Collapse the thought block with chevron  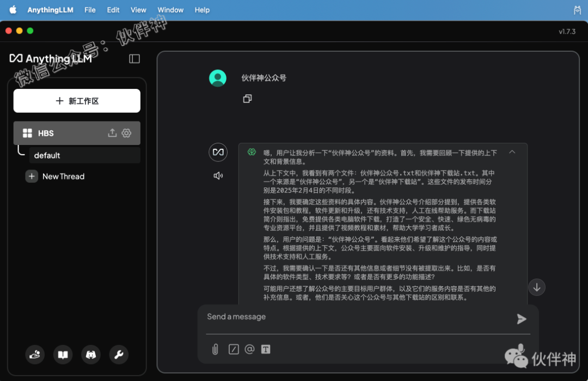click(512, 152)
